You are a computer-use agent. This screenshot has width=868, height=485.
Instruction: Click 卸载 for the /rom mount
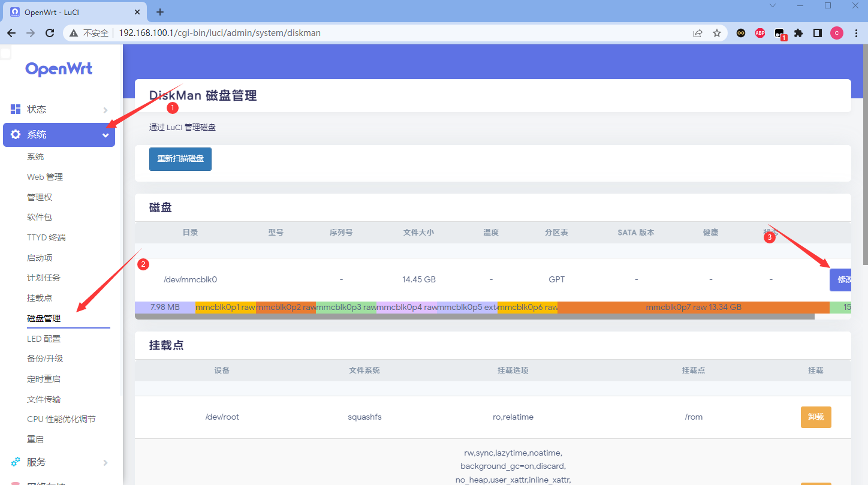816,417
